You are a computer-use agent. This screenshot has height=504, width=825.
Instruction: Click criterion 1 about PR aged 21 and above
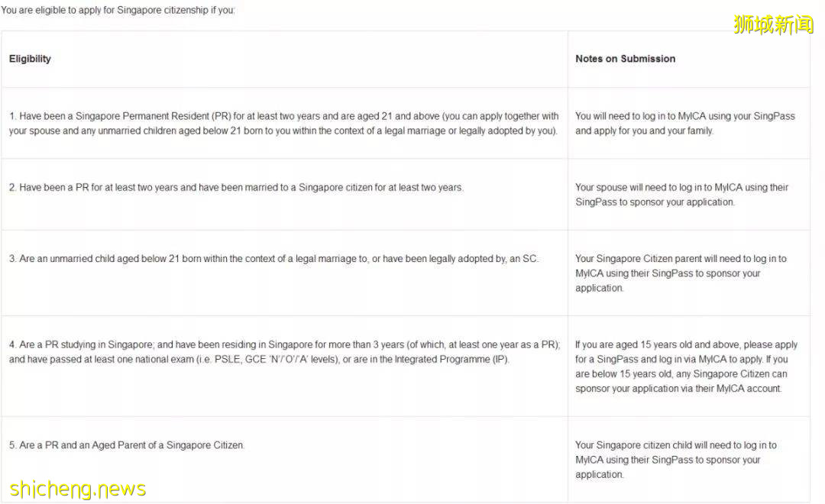[x=283, y=124]
